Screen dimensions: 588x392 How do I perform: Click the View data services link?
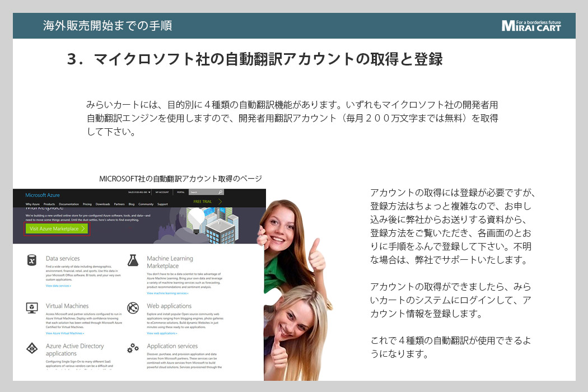tap(58, 286)
